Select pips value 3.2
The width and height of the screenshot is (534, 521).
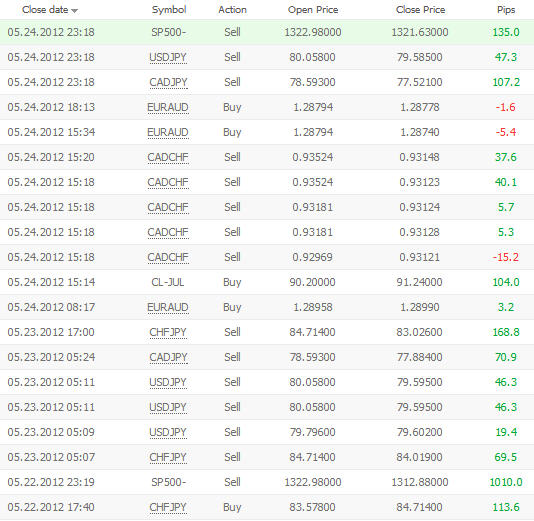[506, 307]
